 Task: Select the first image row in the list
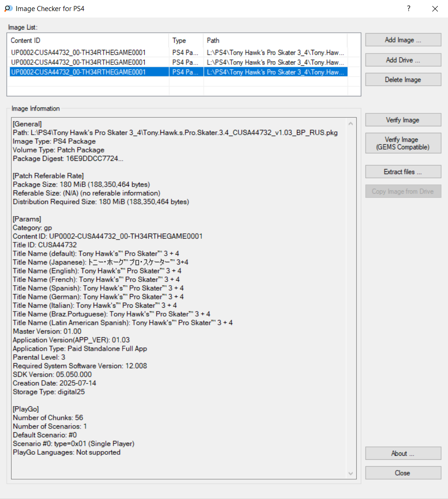(x=178, y=53)
